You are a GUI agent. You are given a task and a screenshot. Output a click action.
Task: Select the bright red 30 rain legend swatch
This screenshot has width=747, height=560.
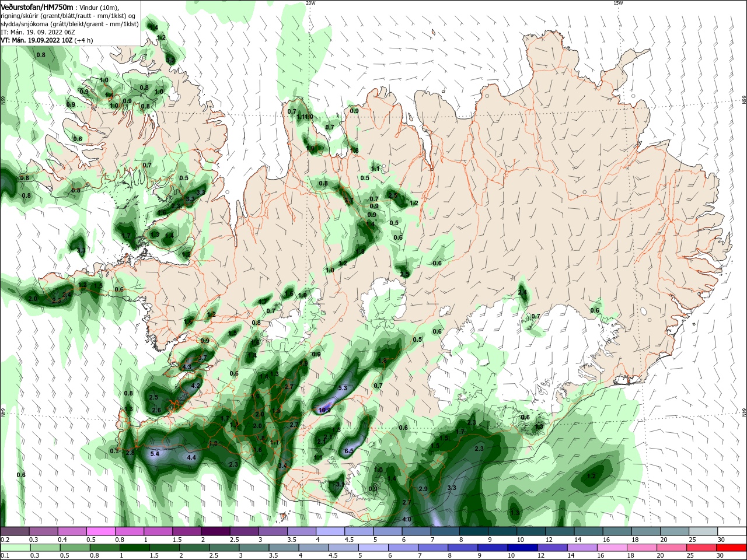[x=731, y=548]
